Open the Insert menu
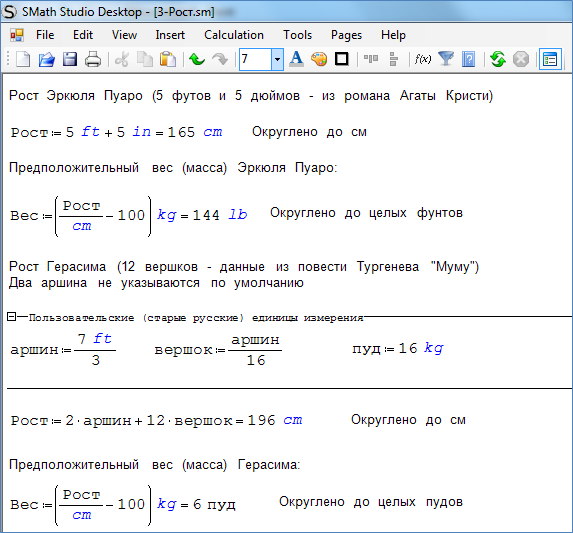Image resolution: width=573 pixels, height=533 pixels. (170, 35)
